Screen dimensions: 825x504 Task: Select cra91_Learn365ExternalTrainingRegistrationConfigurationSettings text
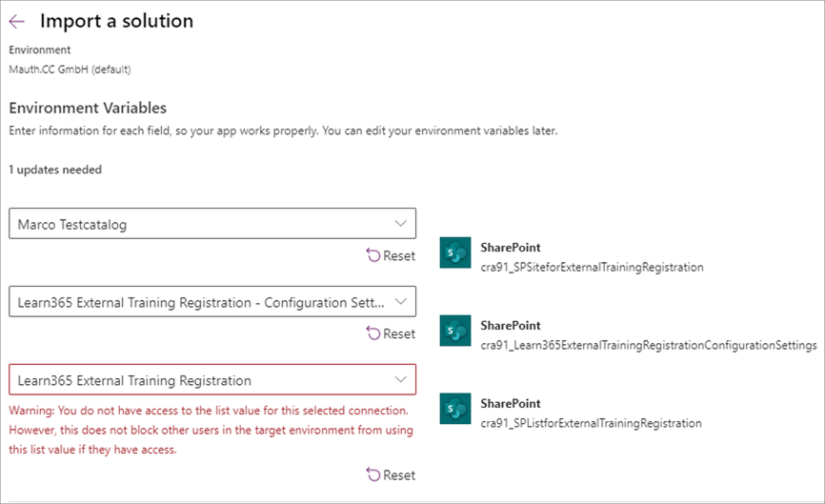(649, 345)
